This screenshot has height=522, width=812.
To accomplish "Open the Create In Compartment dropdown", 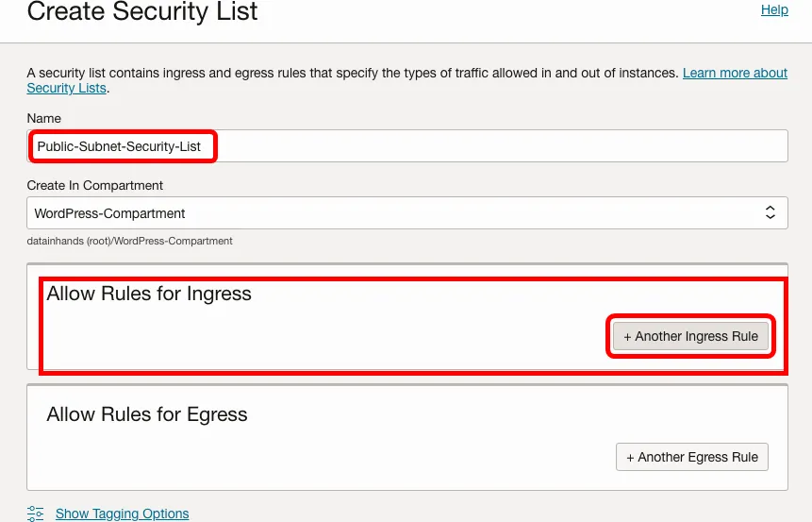I will tap(406, 213).
